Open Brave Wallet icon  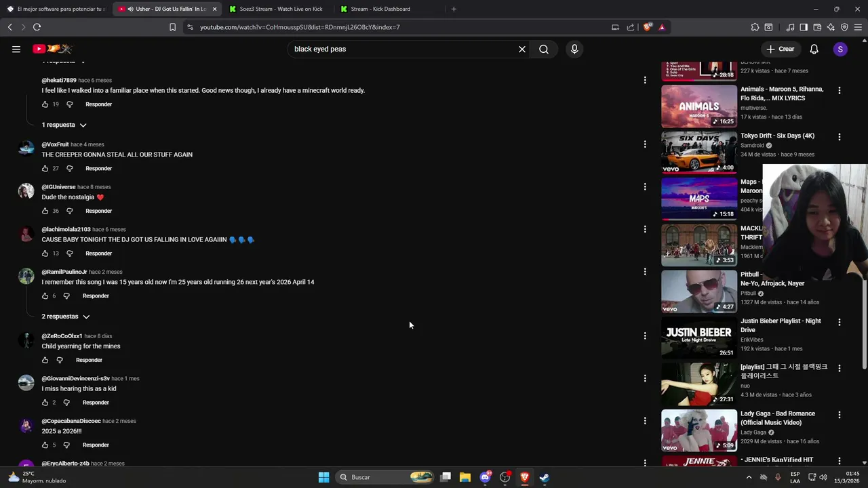[x=817, y=27]
